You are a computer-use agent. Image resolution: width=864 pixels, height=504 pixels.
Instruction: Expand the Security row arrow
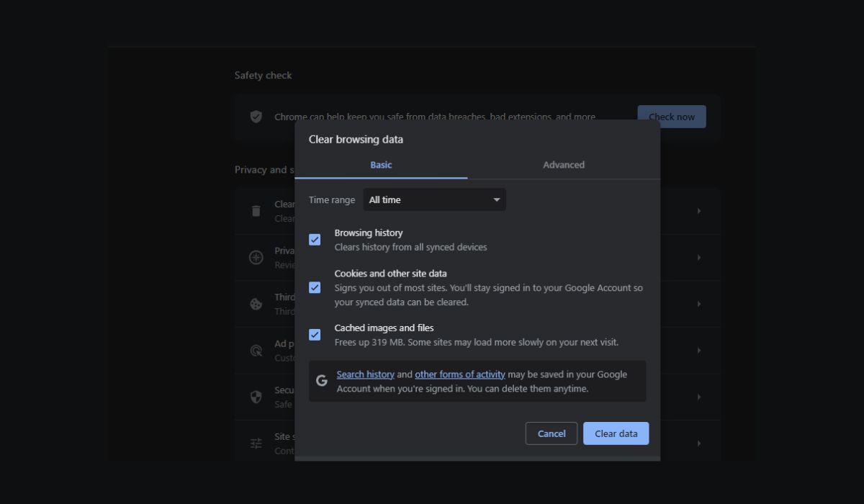(x=698, y=397)
